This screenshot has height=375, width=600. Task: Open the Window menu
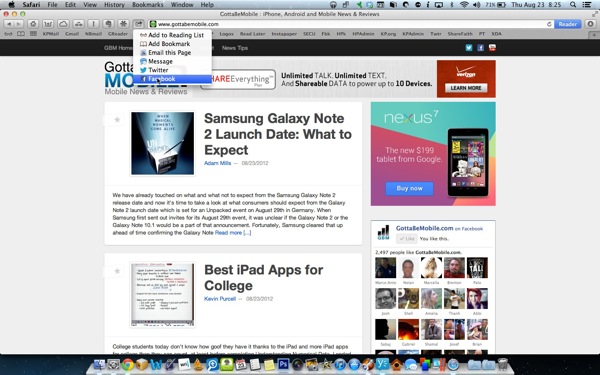click(x=182, y=5)
